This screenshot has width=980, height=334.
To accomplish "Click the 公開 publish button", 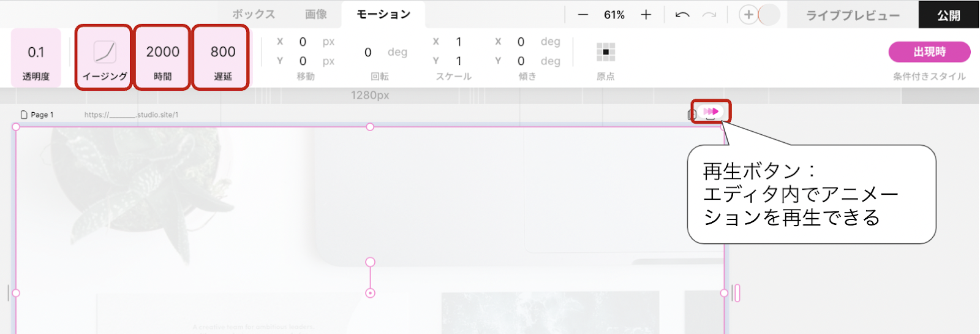I will [x=949, y=15].
